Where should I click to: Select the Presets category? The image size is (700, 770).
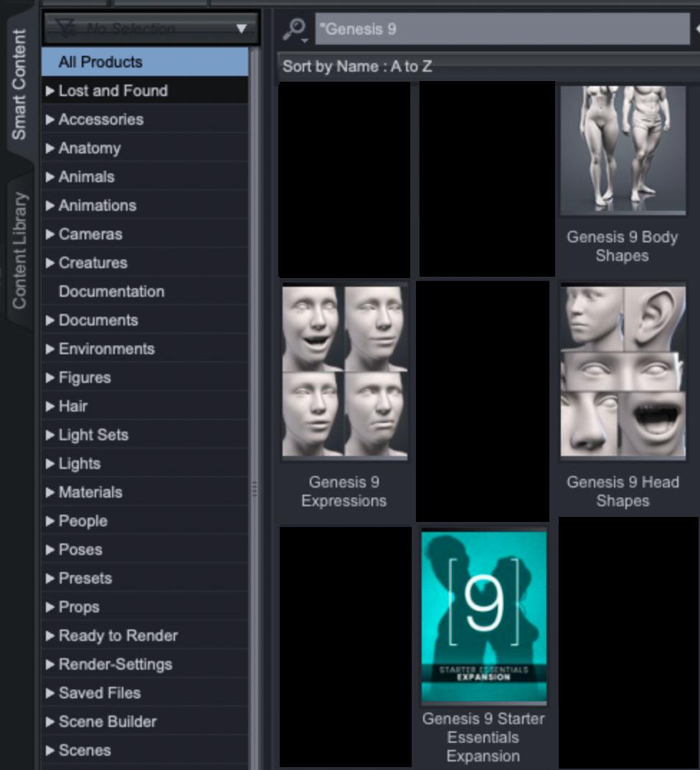[x=145, y=578]
